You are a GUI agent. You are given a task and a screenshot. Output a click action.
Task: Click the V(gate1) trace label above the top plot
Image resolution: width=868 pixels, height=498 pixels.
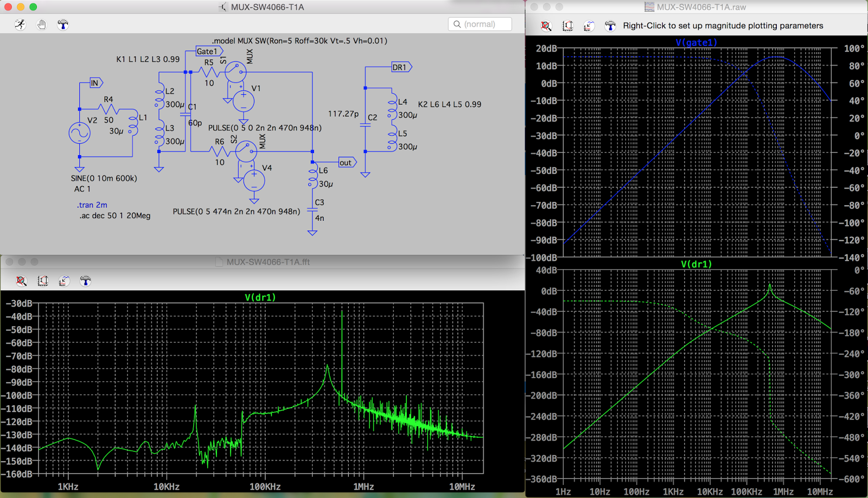pyautogui.click(x=696, y=42)
